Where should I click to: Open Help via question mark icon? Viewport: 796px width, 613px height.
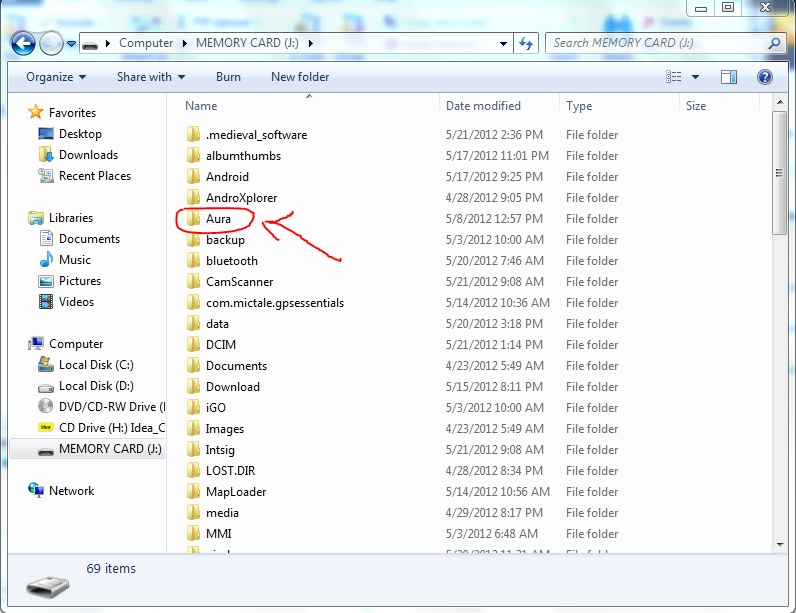pyautogui.click(x=765, y=77)
